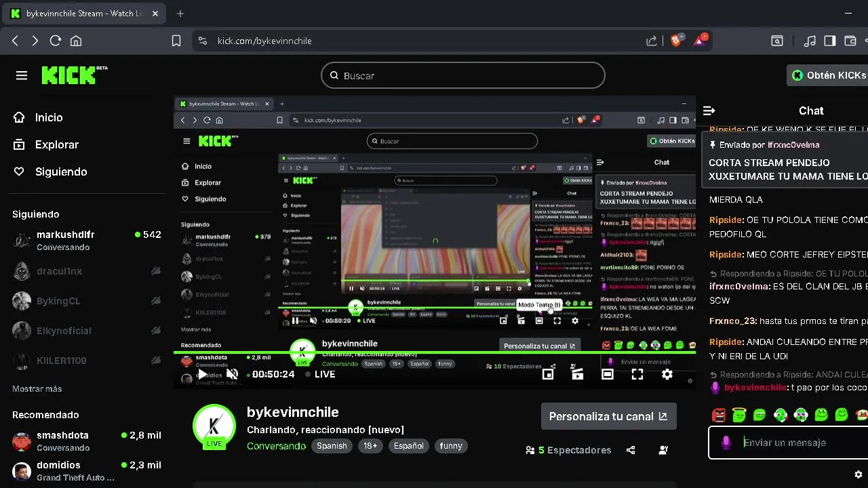The image size is (868, 488).
Task: Toggle theater mode on the player
Action: 608,374
